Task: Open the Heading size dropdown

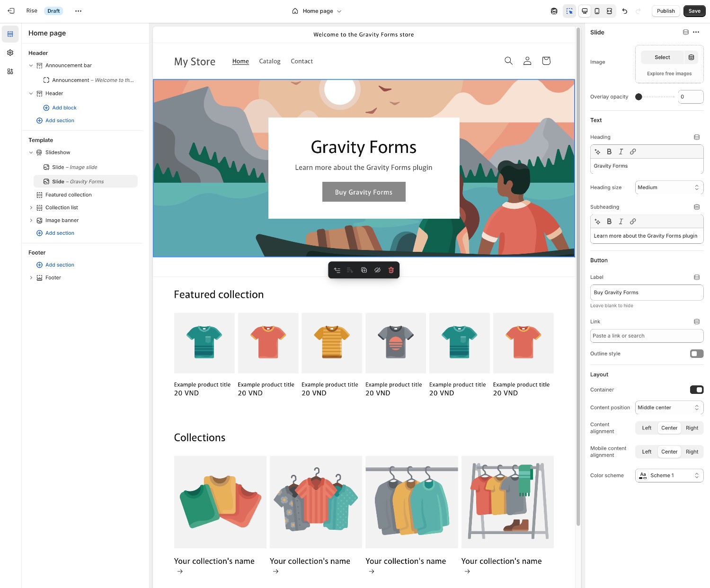Action: pos(669,187)
